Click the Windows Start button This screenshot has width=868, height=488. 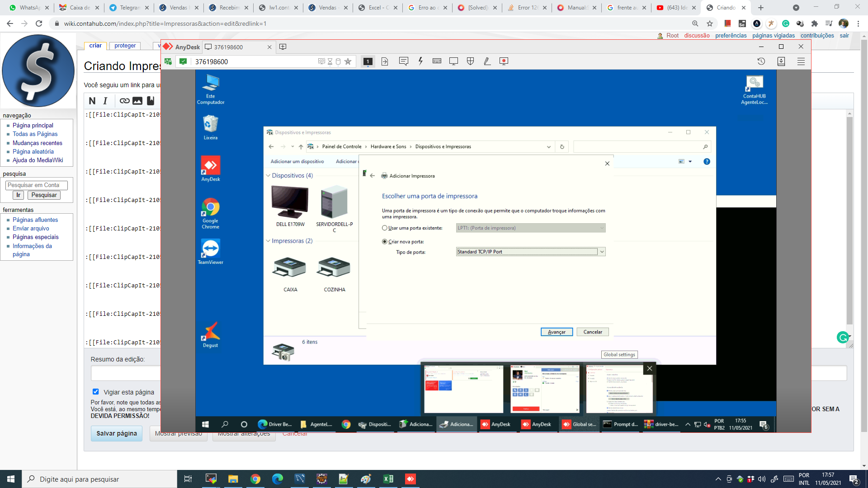tap(11, 479)
